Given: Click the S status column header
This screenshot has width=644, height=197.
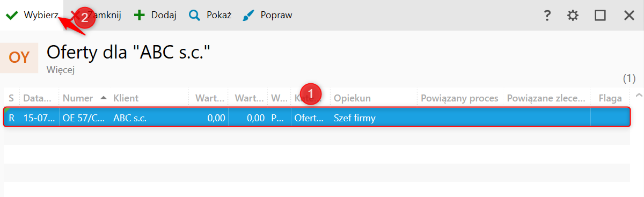Looking at the screenshot, I should (x=11, y=98).
